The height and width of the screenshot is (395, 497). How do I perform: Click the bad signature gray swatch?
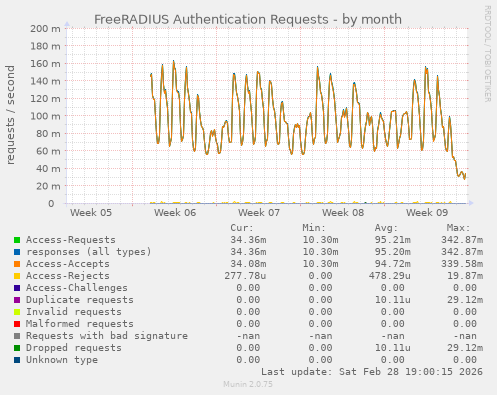(x=17, y=336)
